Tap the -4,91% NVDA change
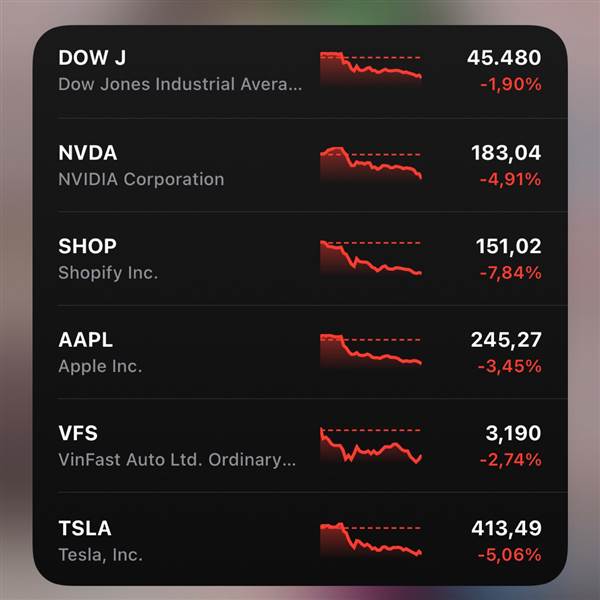The height and width of the screenshot is (600, 600). pos(511,180)
